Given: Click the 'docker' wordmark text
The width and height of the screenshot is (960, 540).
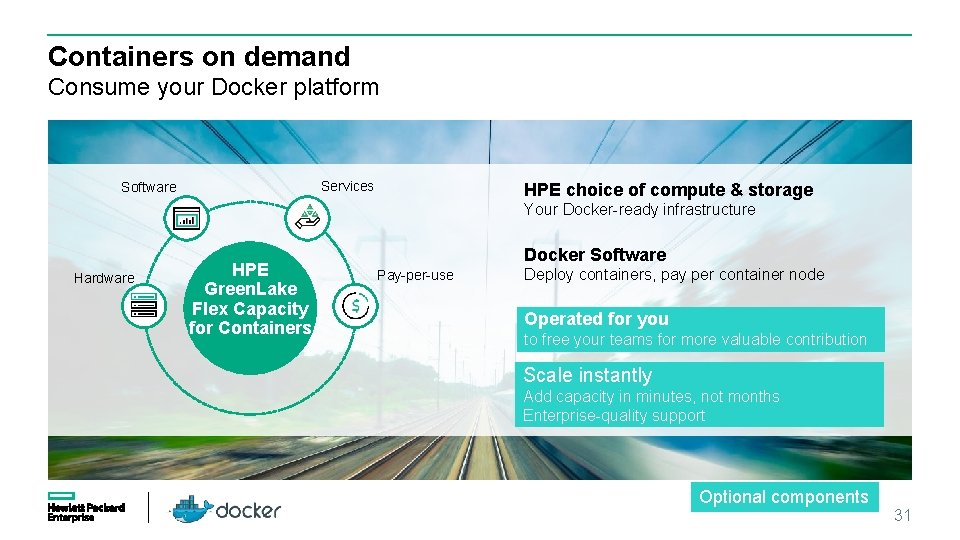Looking at the screenshot, I should [x=248, y=510].
